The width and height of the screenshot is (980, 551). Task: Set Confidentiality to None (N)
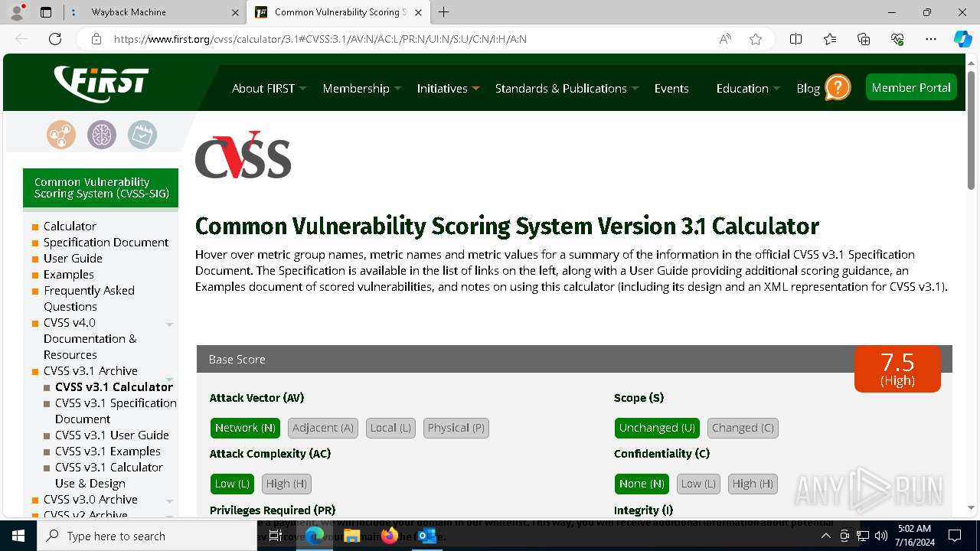coord(642,484)
